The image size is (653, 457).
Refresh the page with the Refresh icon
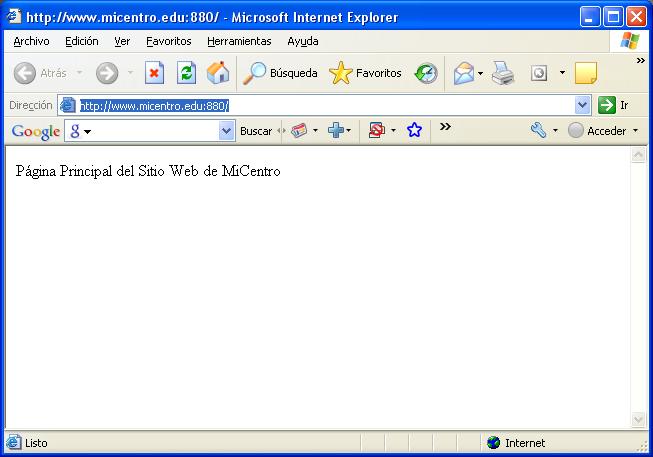pyautogui.click(x=186, y=73)
